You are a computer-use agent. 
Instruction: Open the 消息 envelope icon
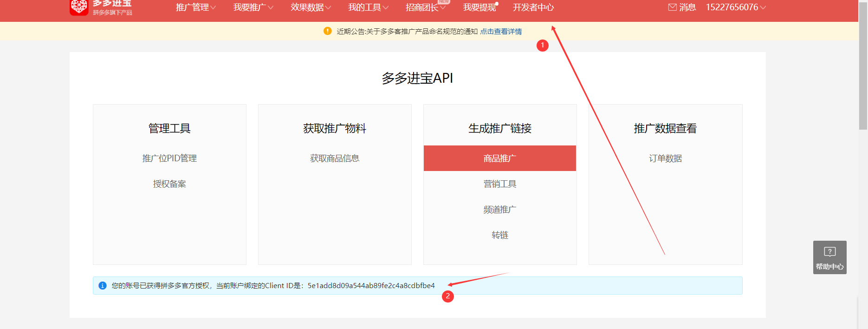pyautogui.click(x=673, y=7)
